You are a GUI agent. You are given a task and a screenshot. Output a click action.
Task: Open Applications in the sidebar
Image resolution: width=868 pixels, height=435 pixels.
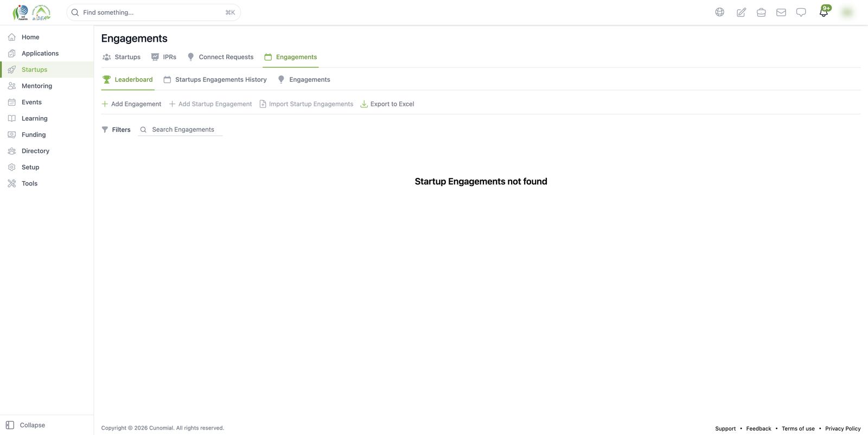click(x=47, y=53)
